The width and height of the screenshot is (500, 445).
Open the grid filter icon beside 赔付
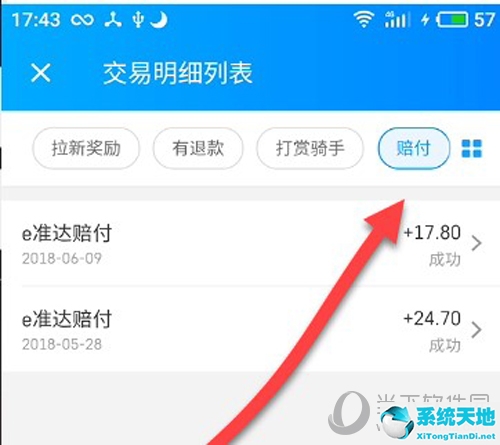click(x=471, y=148)
